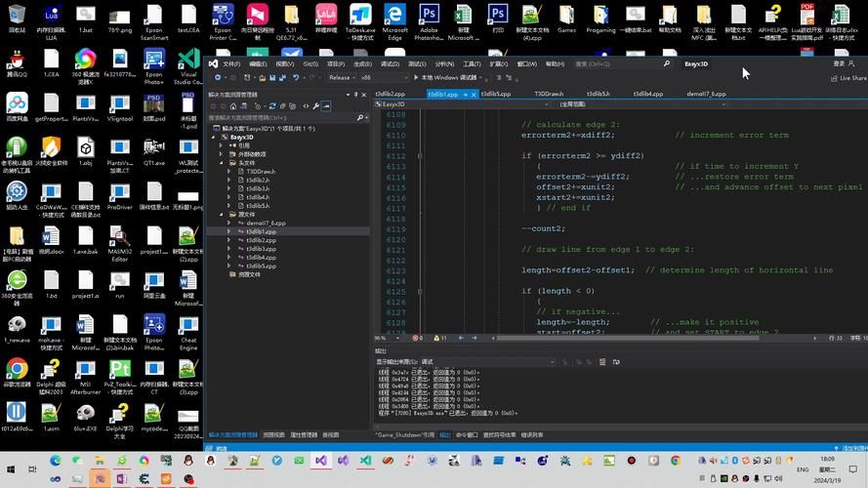The width and height of the screenshot is (868, 488).
Task: Click the errors count indicator
Action: click(x=417, y=338)
